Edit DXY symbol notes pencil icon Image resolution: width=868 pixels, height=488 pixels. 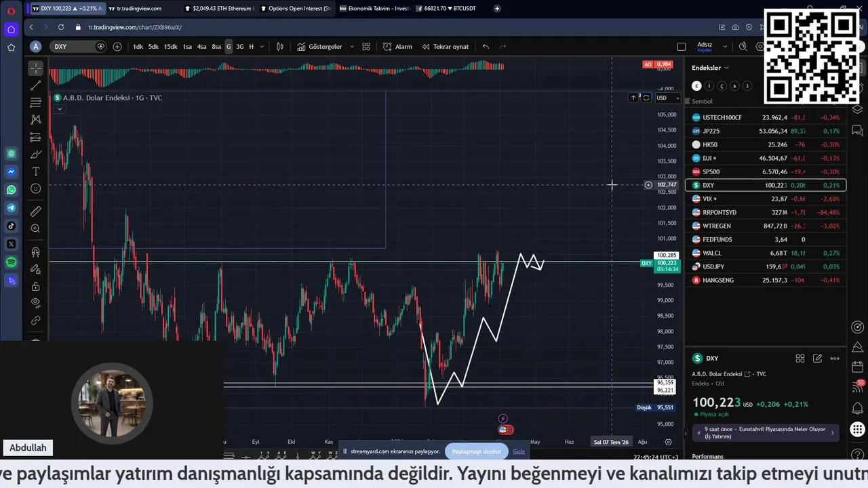[818, 359]
